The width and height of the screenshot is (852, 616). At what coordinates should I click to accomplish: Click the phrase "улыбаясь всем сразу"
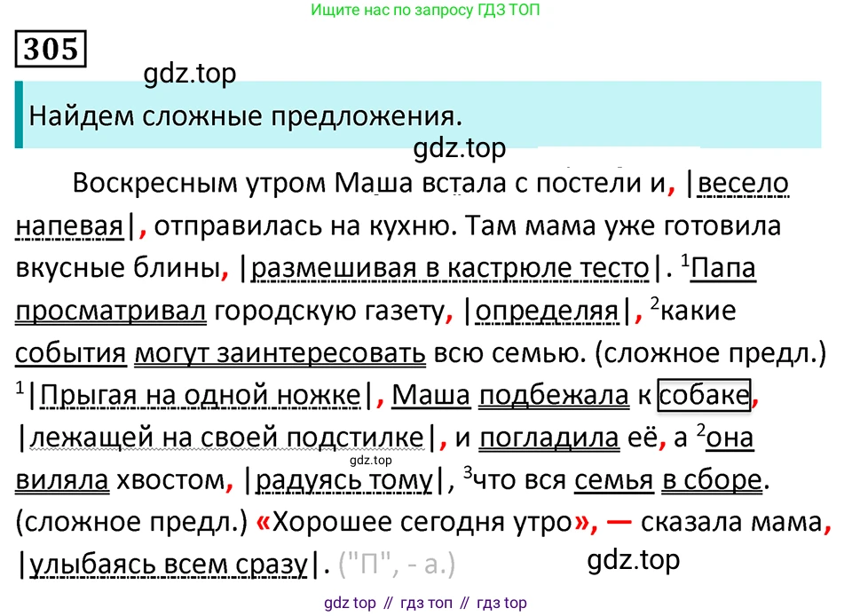coord(169,565)
